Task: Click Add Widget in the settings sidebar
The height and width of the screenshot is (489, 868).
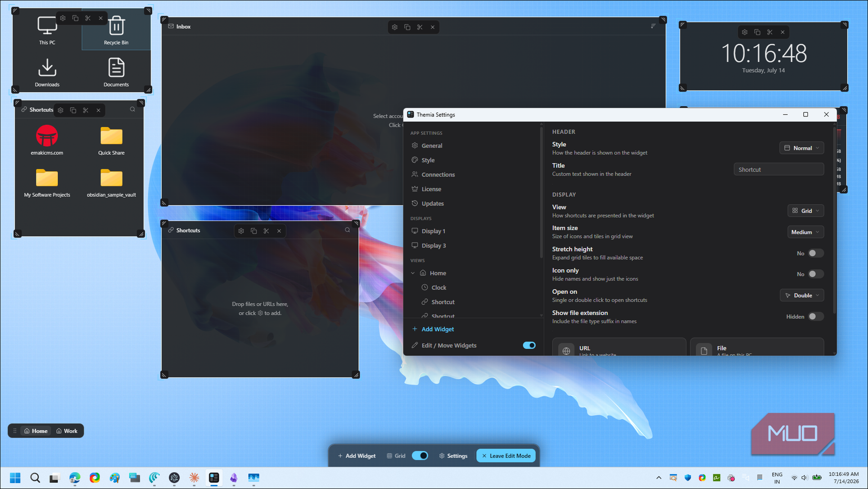Action: coord(432,329)
